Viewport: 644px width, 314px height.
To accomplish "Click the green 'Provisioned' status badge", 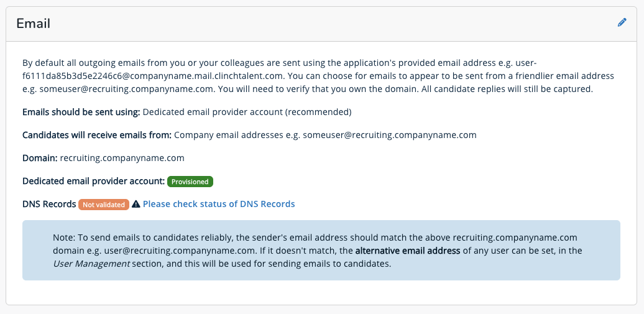I will [x=190, y=182].
